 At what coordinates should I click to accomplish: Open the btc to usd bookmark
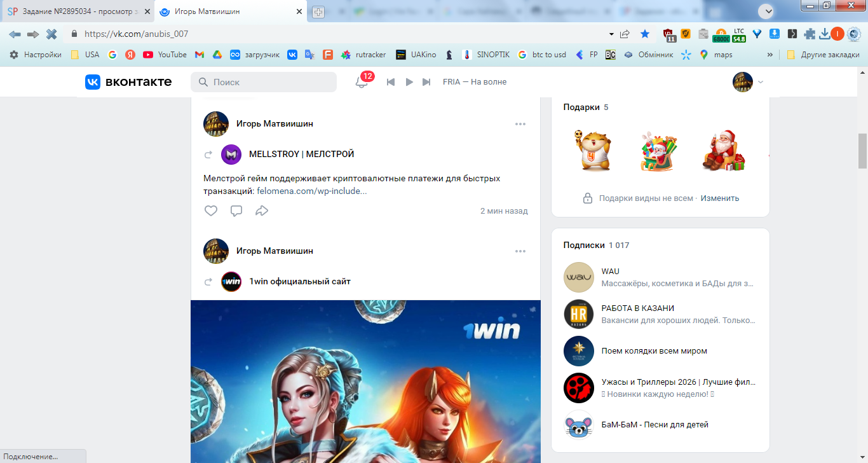coord(542,55)
